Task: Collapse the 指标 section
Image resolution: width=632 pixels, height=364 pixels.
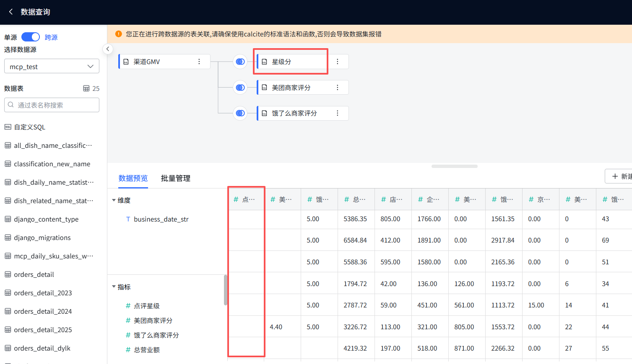Action: (x=114, y=287)
